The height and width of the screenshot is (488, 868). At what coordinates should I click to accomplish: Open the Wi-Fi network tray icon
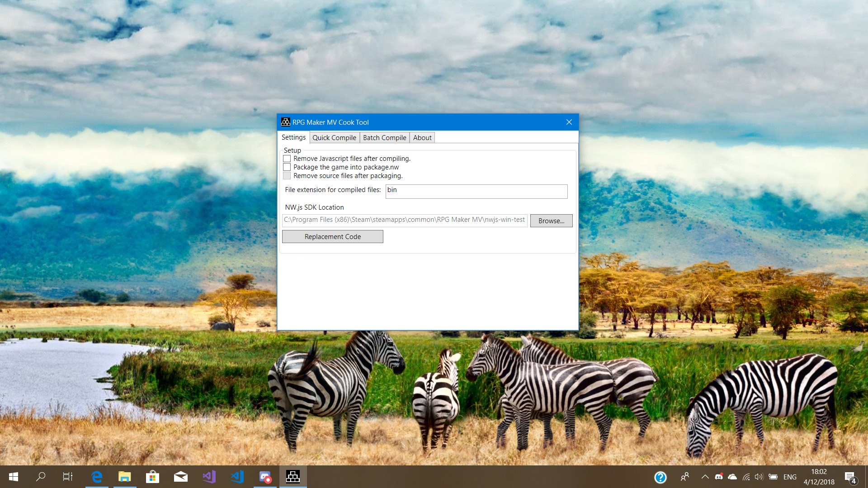pyautogui.click(x=746, y=477)
